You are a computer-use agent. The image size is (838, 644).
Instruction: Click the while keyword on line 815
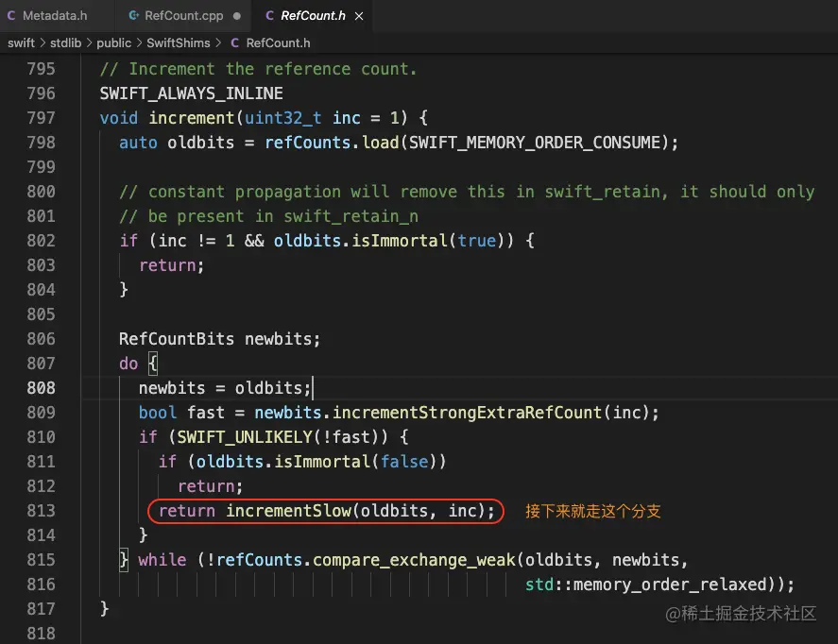tap(162, 560)
